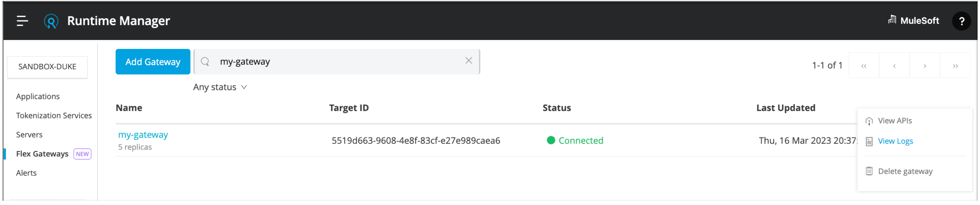This screenshot has width=980, height=205.
Task: Open the help question mark
Action: (x=962, y=21)
